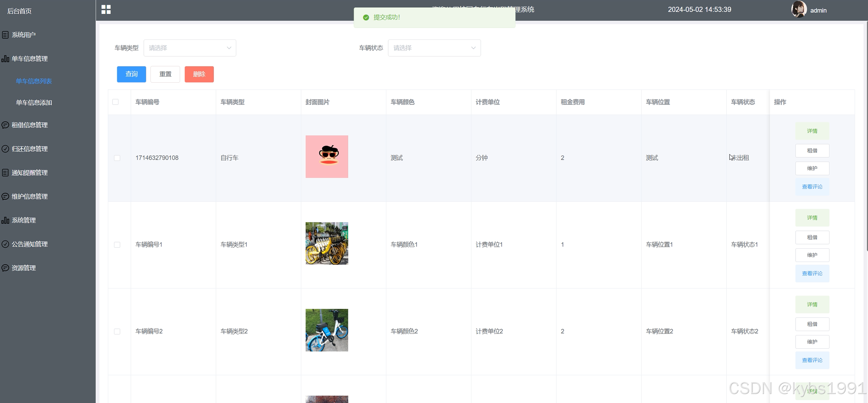This screenshot has height=403, width=868.
Task: Click the 租借信息管理 chat bubble icon
Action: pos(5,125)
